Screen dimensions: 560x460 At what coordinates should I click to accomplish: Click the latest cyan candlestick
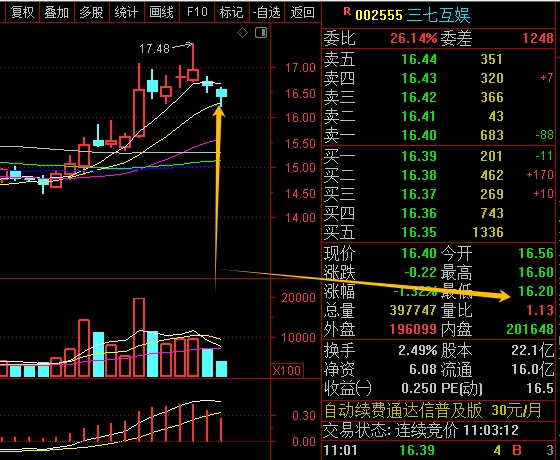click(221, 96)
